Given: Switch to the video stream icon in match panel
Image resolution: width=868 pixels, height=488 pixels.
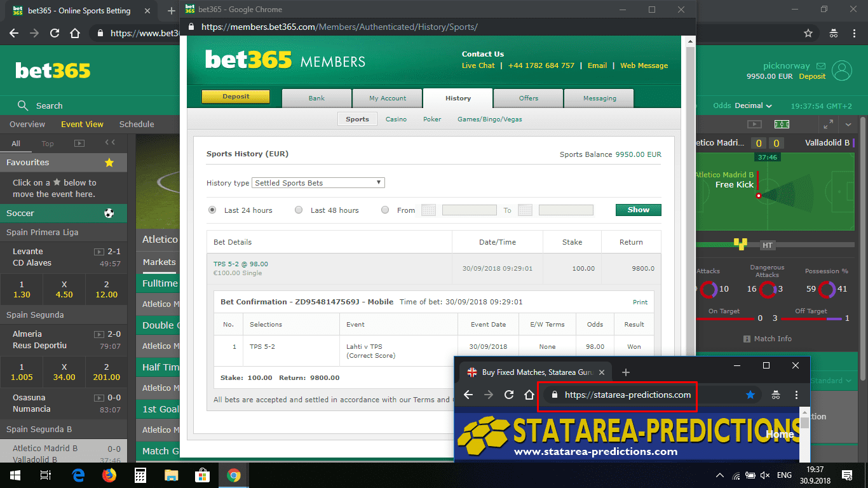Looking at the screenshot, I should 754,124.
